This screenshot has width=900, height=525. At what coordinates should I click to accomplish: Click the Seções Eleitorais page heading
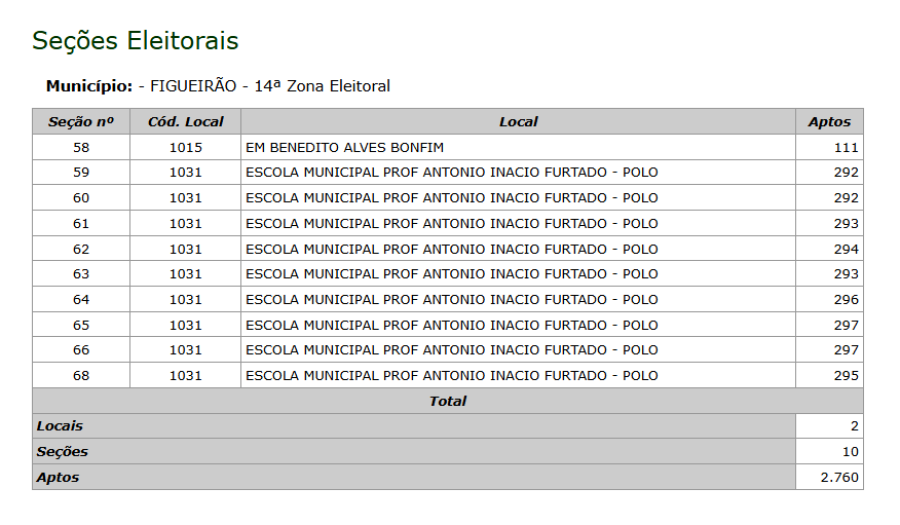135,41
